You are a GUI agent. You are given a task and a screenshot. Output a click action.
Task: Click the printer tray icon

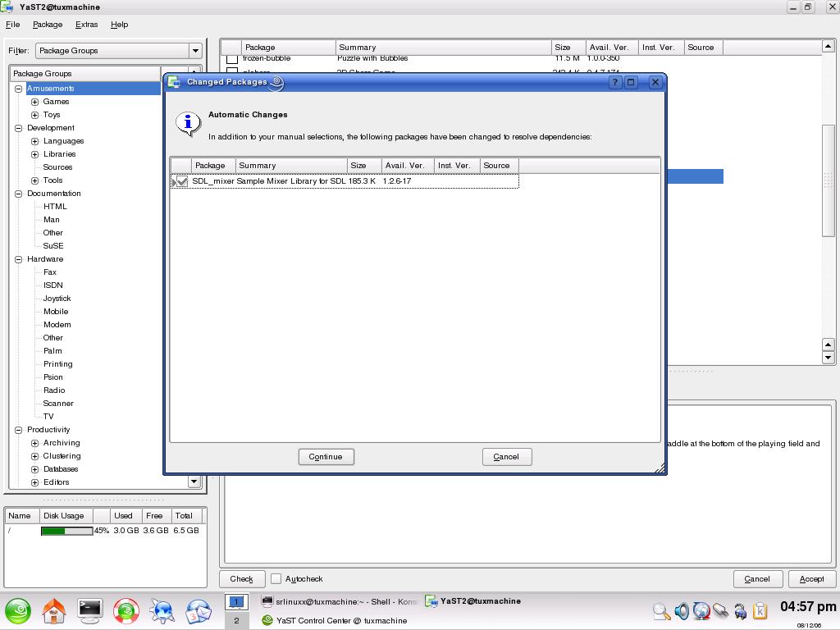pyautogui.click(x=741, y=611)
